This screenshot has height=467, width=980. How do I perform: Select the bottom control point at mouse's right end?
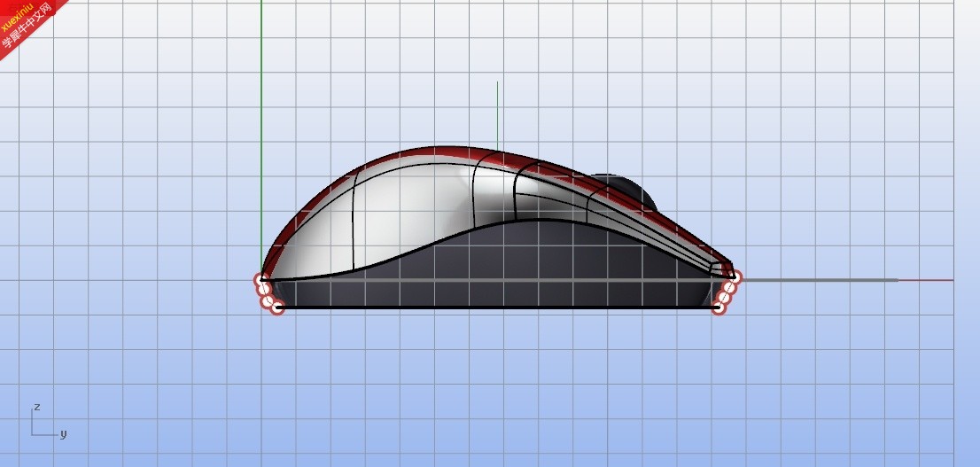(x=719, y=307)
